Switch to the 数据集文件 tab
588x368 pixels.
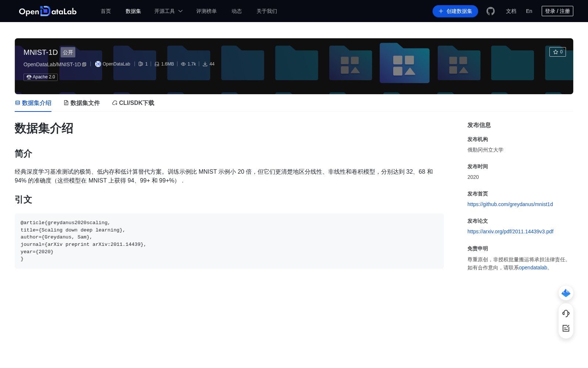82,103
